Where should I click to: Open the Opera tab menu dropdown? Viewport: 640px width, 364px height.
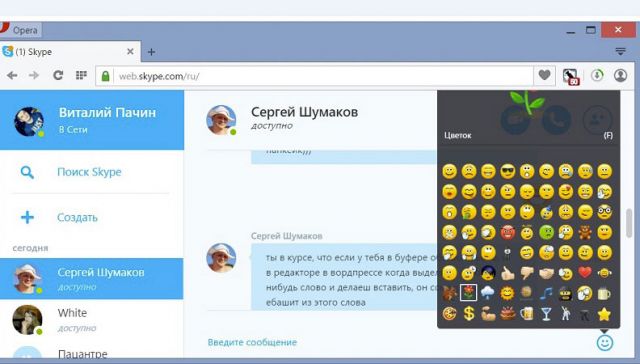coord(620,51)
